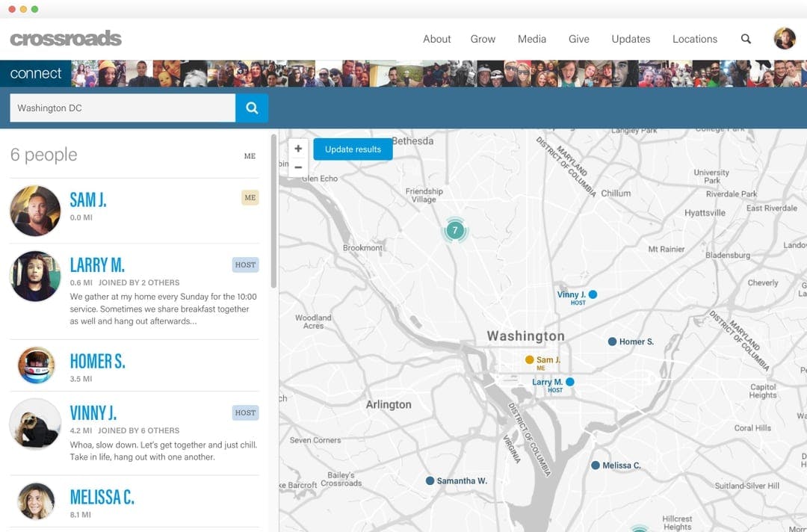This screenshot has width=807, height=532.
Task: Focus the Washington DC search field
Action: coord(123,108)
